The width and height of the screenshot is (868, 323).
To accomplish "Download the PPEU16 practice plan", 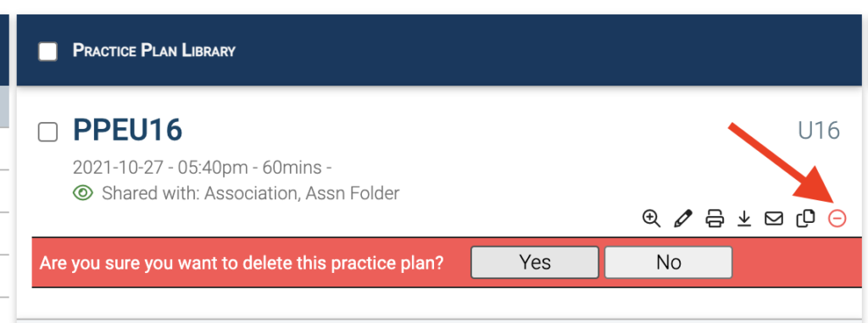I will [744, 219].
